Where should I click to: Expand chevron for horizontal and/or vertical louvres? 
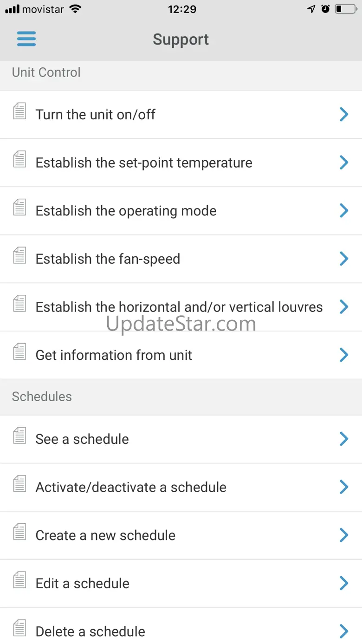344,306
